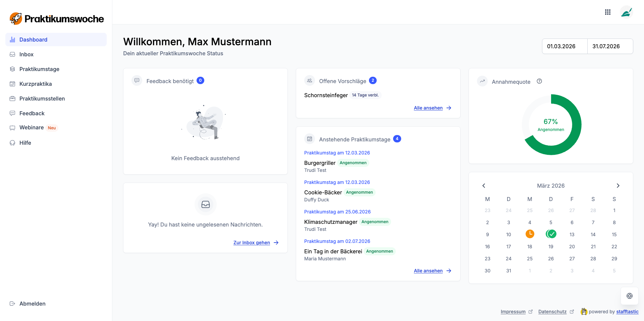The height and width of the screenshot is (321, 644).
Task: Click the 67% acceptance rate donut chart
Action: 551,125
